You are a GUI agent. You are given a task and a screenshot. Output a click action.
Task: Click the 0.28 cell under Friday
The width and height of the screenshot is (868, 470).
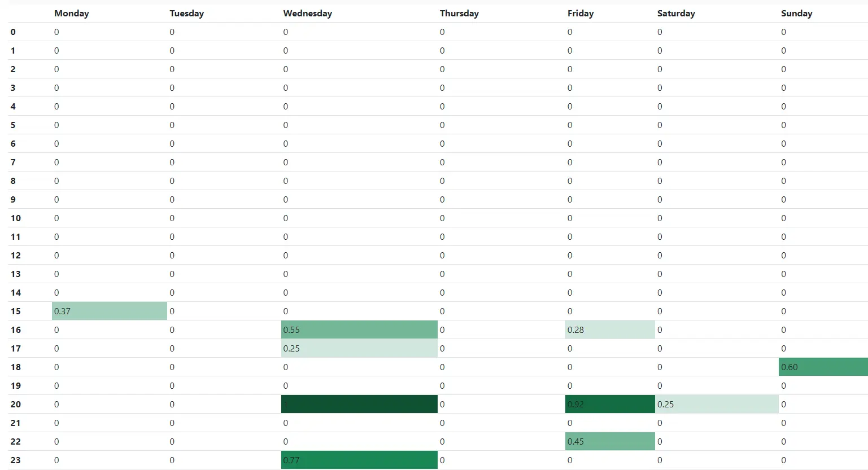pyautogui.click(x=610, y=330)
